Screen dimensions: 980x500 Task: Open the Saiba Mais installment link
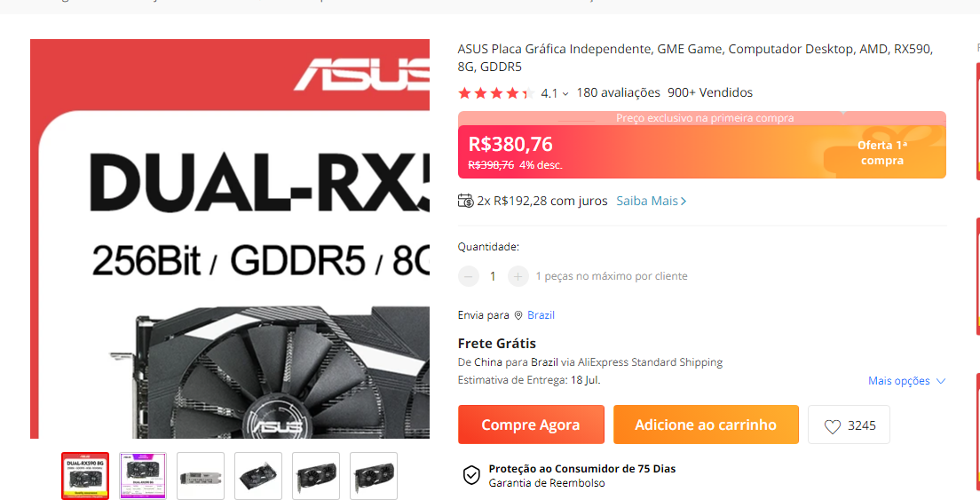[652, 201]
